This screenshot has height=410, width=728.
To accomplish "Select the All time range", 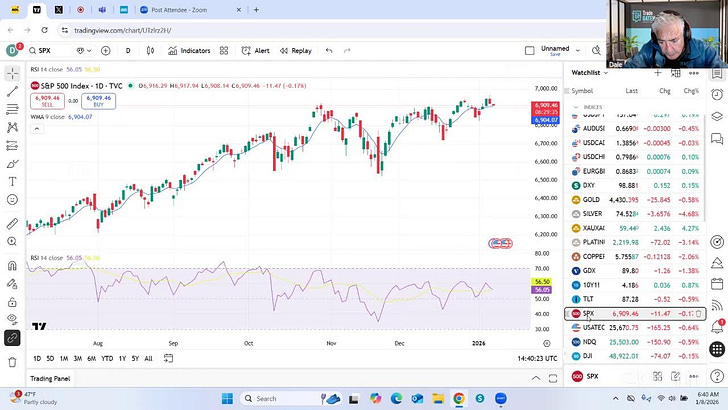I will (149, 358).
